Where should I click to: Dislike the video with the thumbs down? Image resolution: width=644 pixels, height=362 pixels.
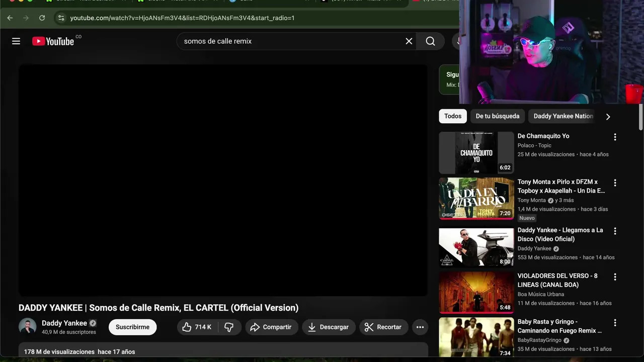229,327
